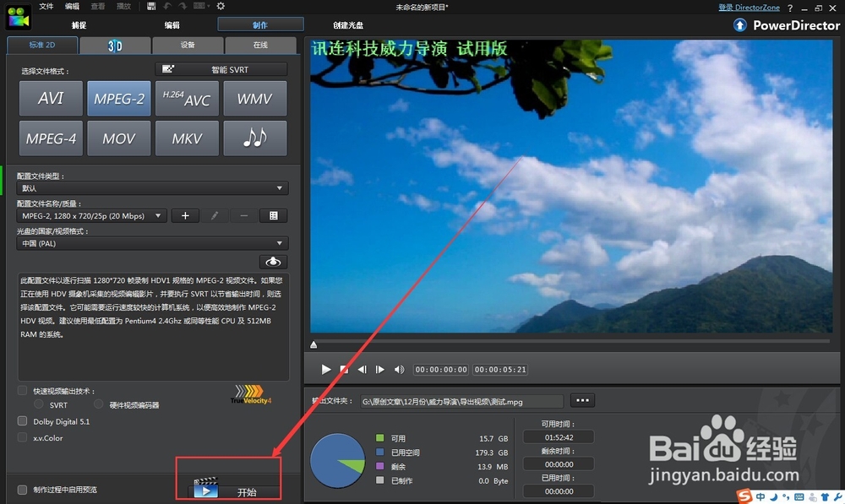Viewport: 845px width, 504px height.
Task: Switch to the 创建光盘 create disc module
Action: point(348,25)
